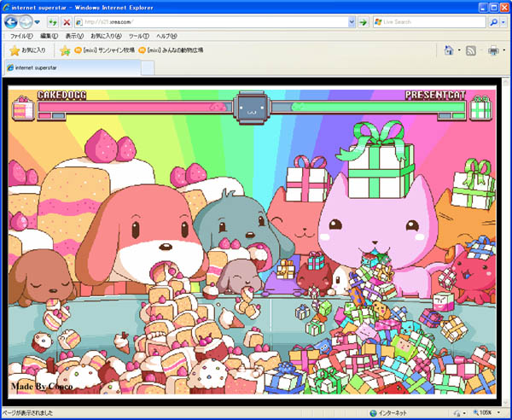Image resolution: width=512 pixels, height=420 pixels.
Task: Click the CAKEDOGG name label
Action: point(61,95)
